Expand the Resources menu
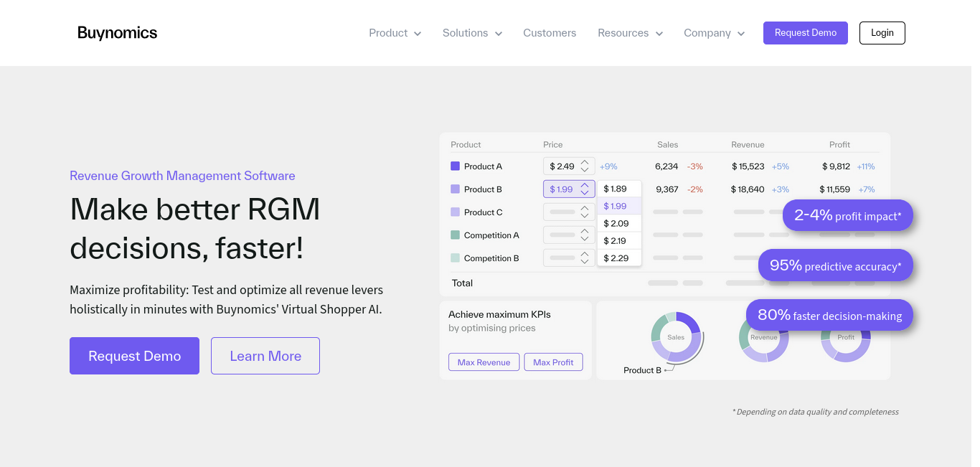 tap(630, 33)
